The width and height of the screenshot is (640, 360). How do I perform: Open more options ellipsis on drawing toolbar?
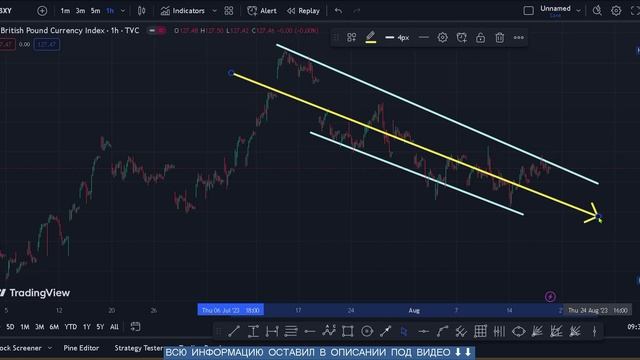point(519,38)
